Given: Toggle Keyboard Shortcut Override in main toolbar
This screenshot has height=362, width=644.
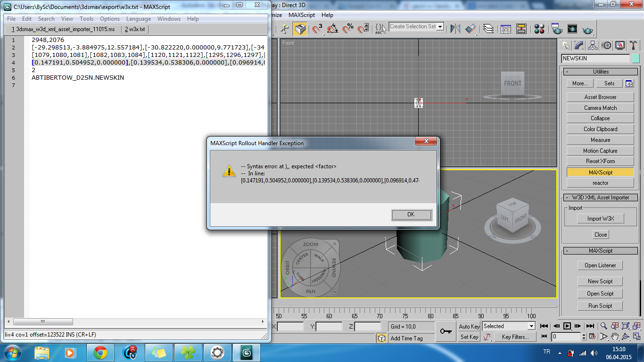Looking at the screenshot, I should coord(299,29).
